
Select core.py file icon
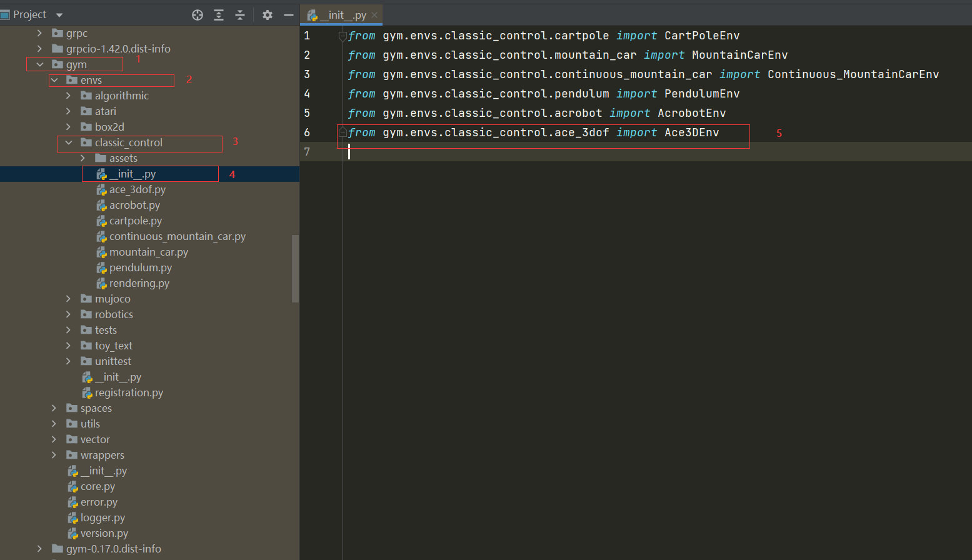click(73, 486)
